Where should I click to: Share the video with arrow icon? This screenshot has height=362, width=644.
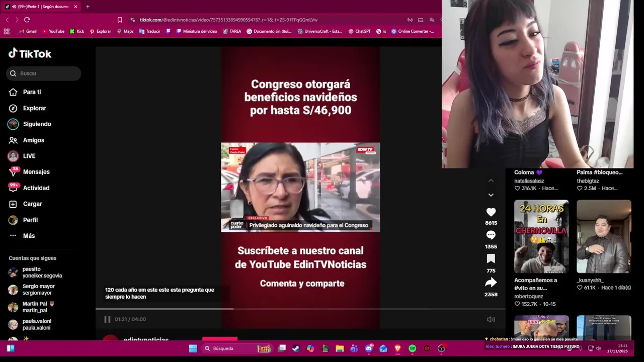click(x=491, y=283)
